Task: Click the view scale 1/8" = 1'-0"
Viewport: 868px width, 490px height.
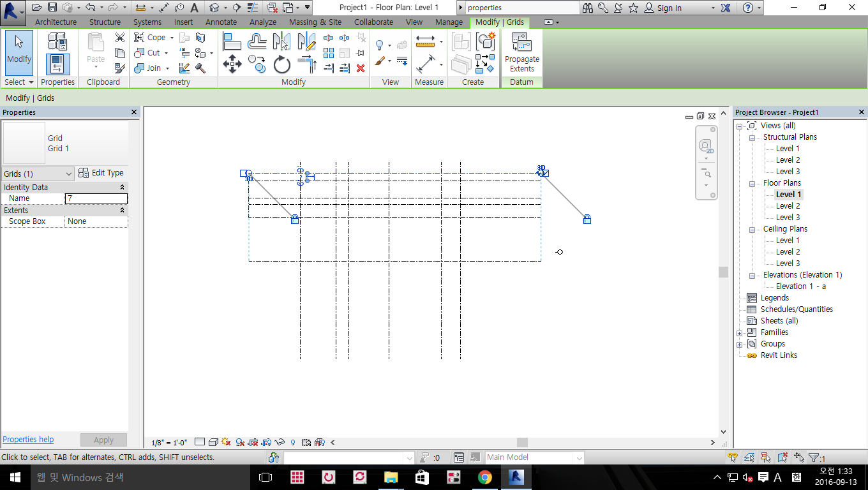Action: click(169, 442)
